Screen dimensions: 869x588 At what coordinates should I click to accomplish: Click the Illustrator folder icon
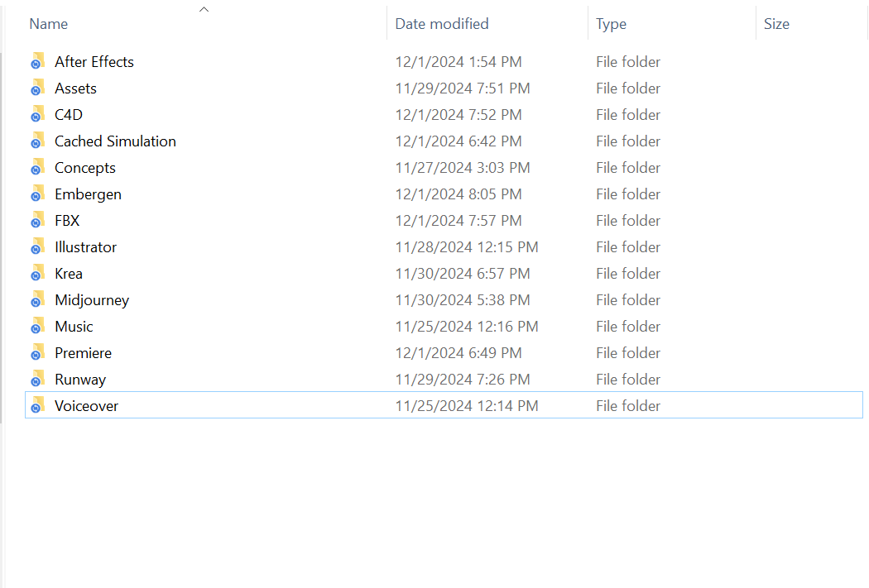pyautogui.click(x=37, y=247)
